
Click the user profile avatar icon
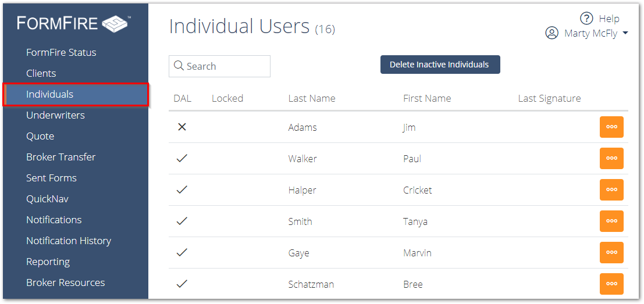552,33
